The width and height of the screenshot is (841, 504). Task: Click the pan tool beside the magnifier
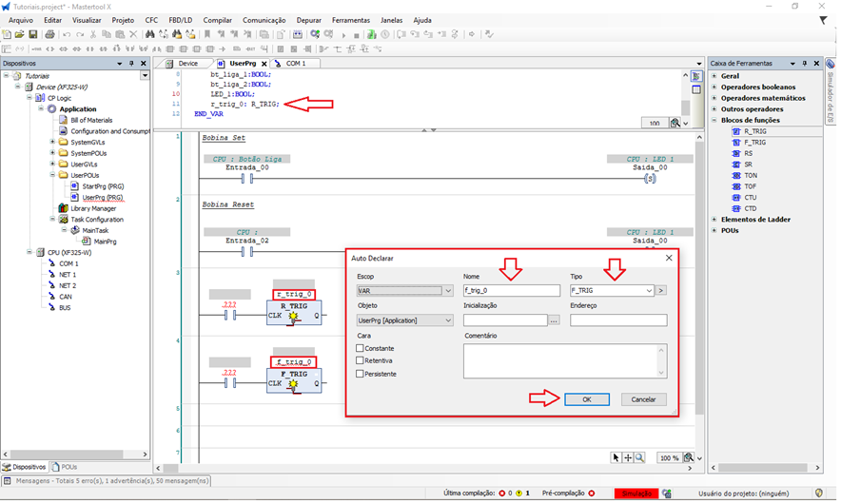point(628,457)
